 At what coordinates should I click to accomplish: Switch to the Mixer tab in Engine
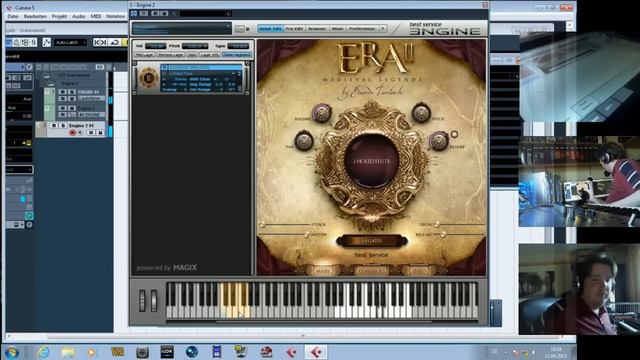(338, 29)
